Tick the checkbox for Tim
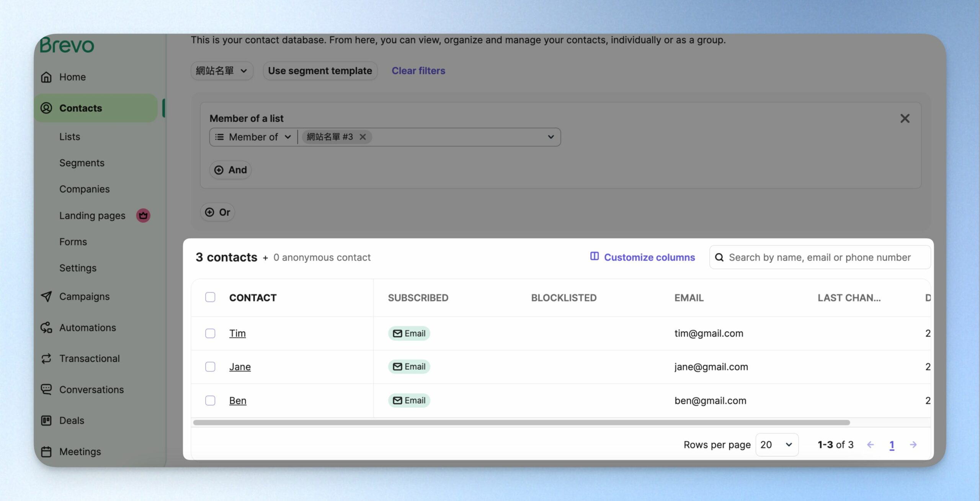The image size is (980, 501). coord(210,333)
